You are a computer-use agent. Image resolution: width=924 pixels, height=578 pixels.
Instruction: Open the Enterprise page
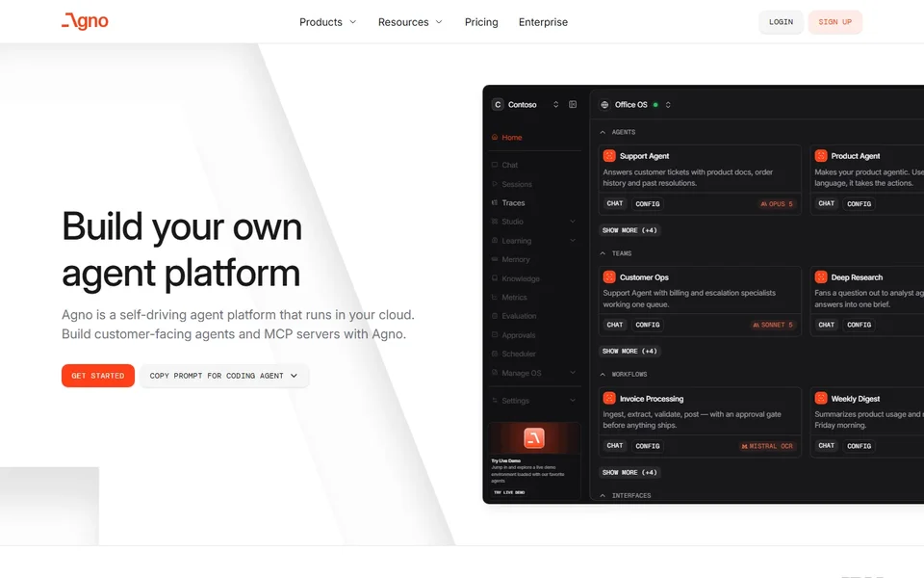[543, 22]
